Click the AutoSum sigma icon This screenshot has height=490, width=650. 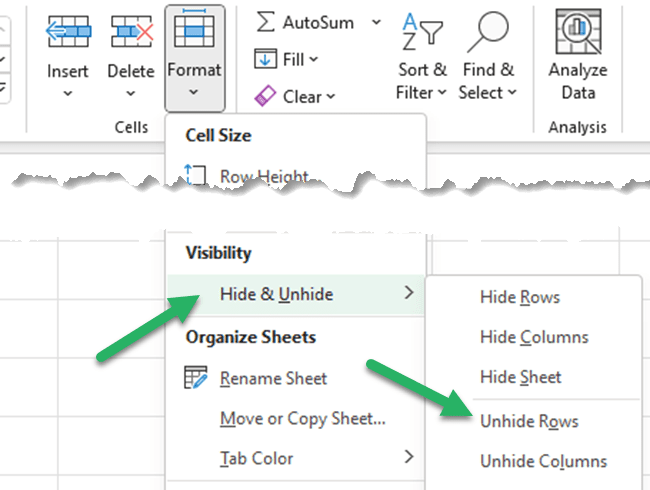pyautogui.click(x=266, y=21)
